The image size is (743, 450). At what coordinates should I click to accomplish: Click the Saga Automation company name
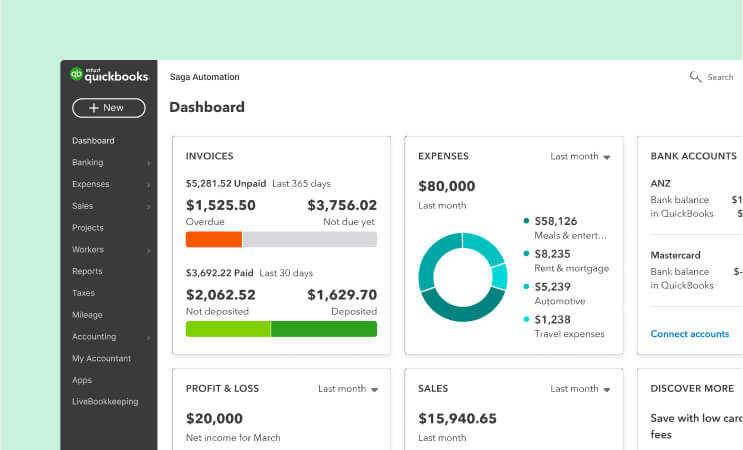tap(205, 77)
